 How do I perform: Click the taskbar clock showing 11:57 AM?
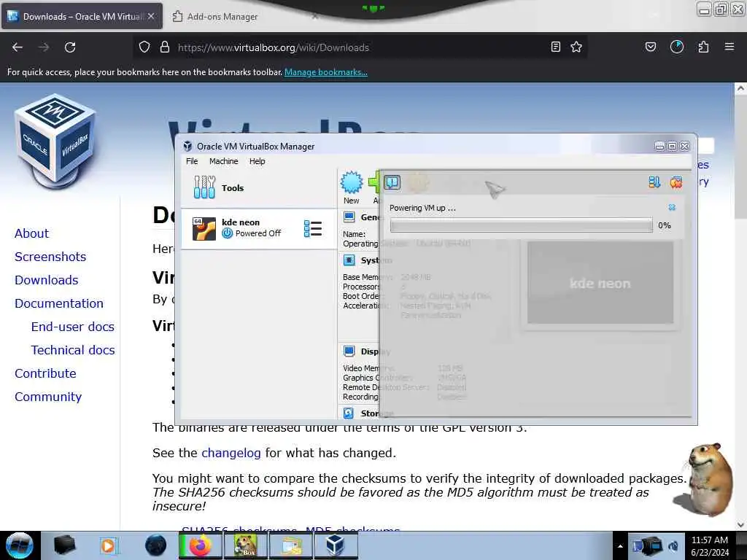point(709,545)
